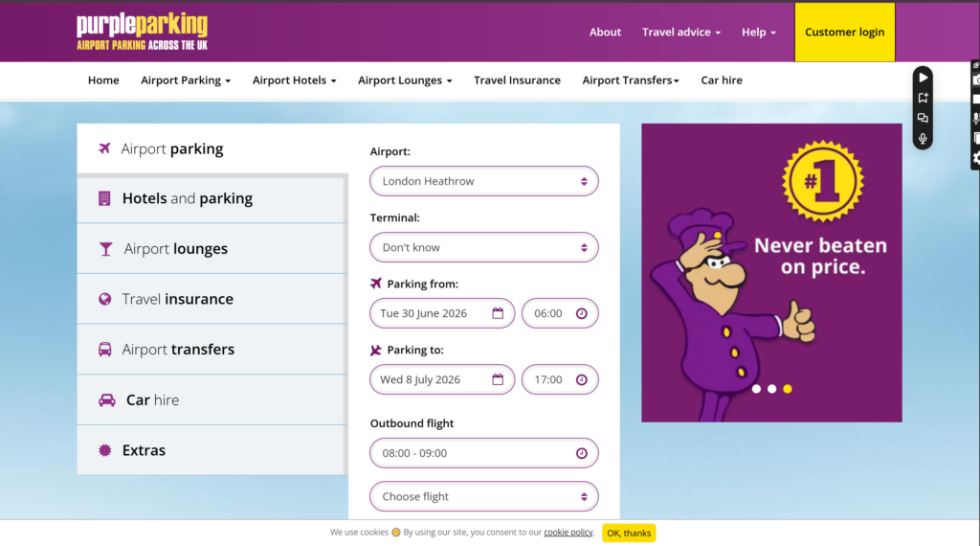Click the play icon in floating toolbar

[924, 78]
